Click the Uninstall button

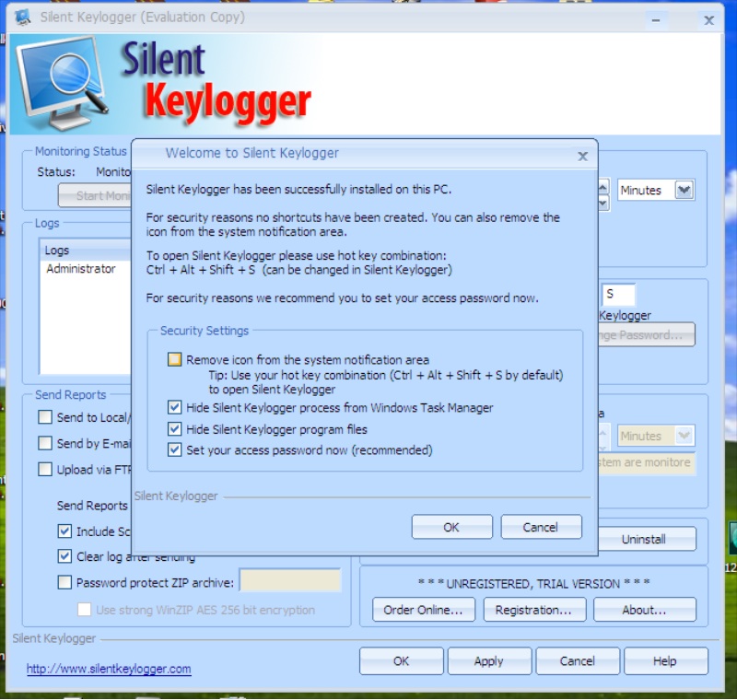[x=643, y=539]
